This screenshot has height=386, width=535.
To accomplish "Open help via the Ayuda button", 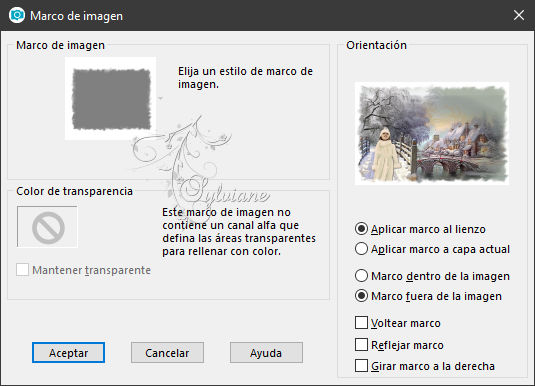I will pos(266,353).
